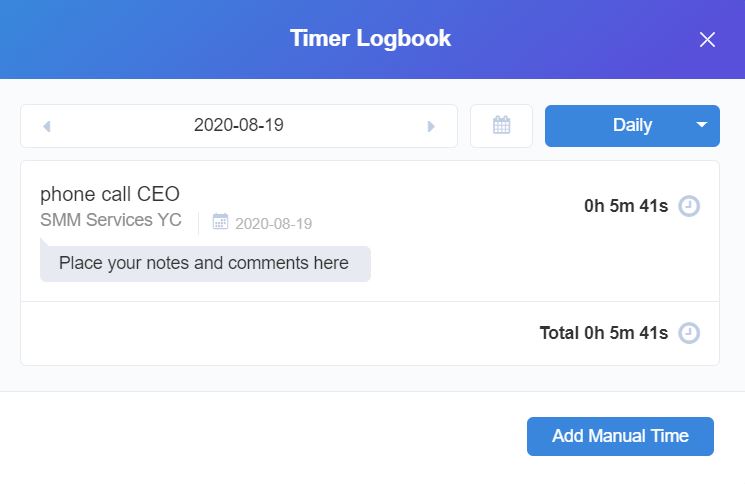Go to previous day with left arrow
This screenshot has height=484, width=745.
click(x=47, y=126)
